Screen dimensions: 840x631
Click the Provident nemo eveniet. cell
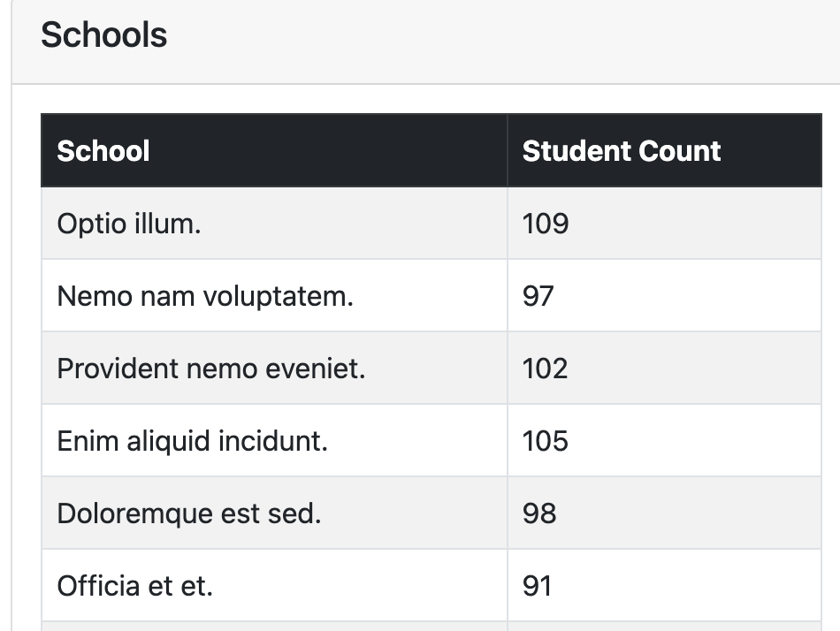click(x=274, y=368)
